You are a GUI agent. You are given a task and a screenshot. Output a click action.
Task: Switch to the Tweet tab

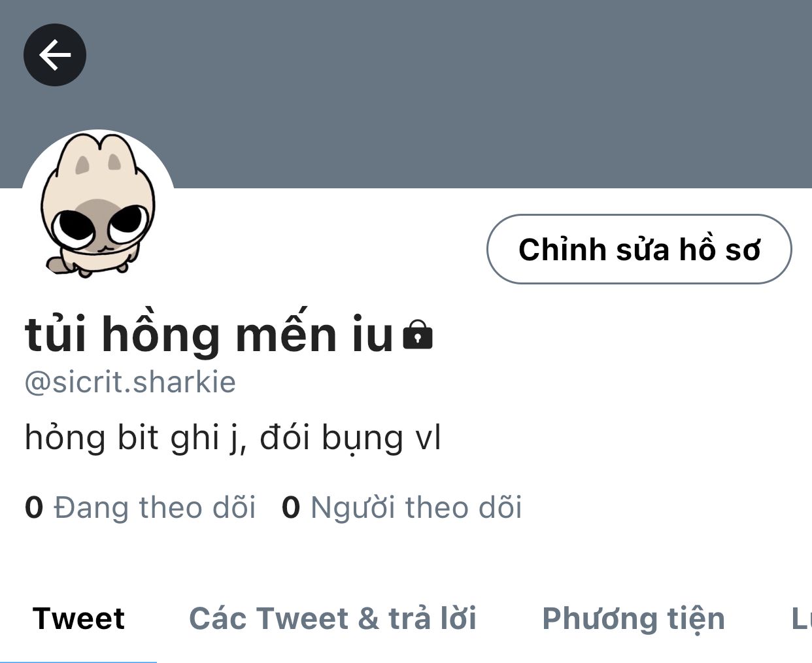pyautogui.click(x=78, y=619)
